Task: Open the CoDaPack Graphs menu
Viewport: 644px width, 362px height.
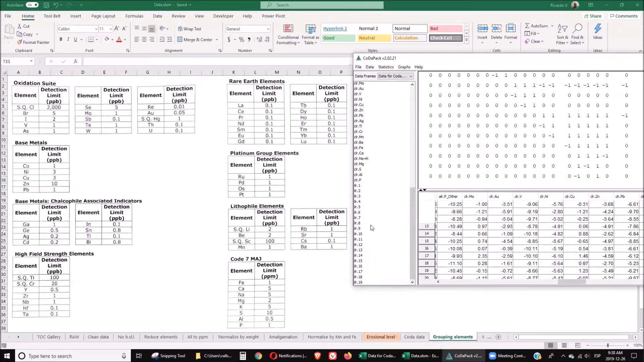Action: [404, 67]
